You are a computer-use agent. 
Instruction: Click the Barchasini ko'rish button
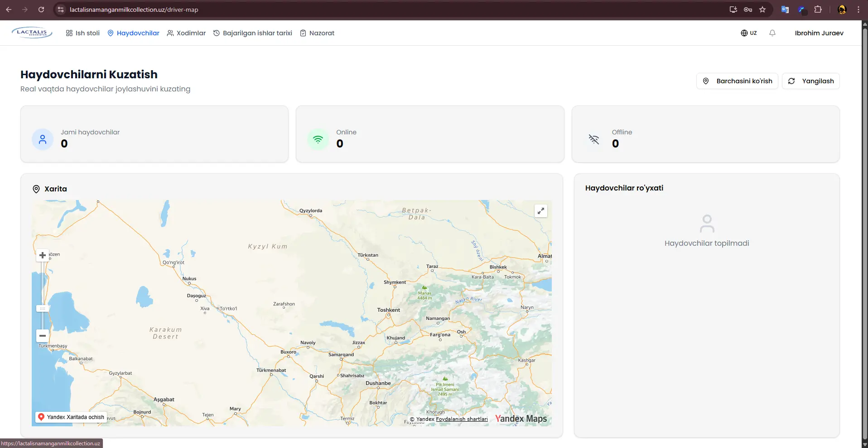(737, 81)
